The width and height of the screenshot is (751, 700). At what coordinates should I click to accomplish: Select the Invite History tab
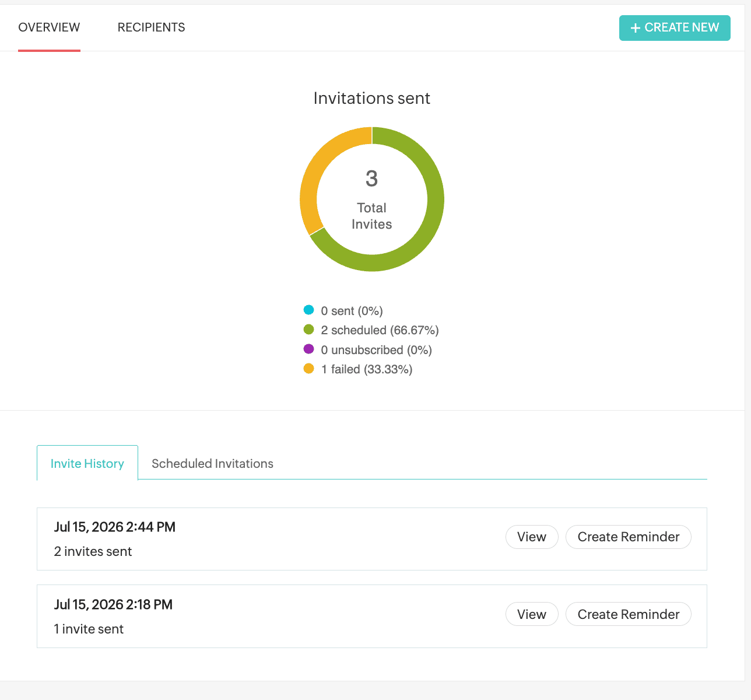click(87, 463)
